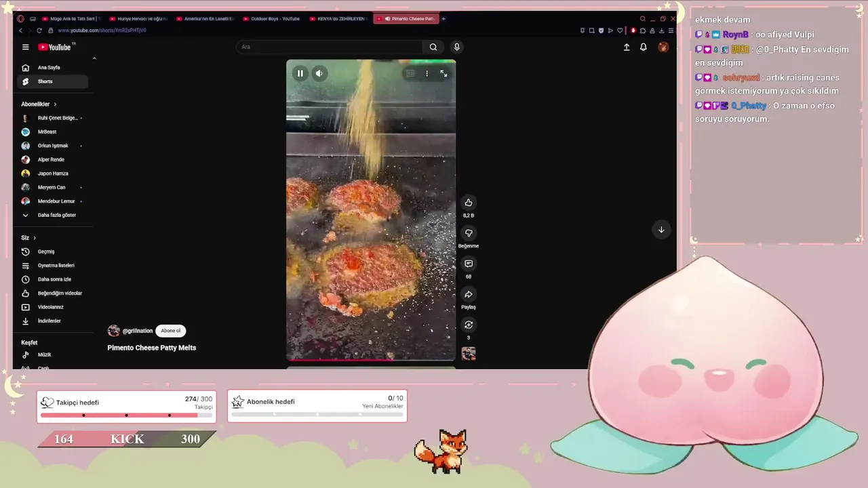Open Beğendiğim videolar
The width and height of the screenshot is (868, 488).
(53, 293)
